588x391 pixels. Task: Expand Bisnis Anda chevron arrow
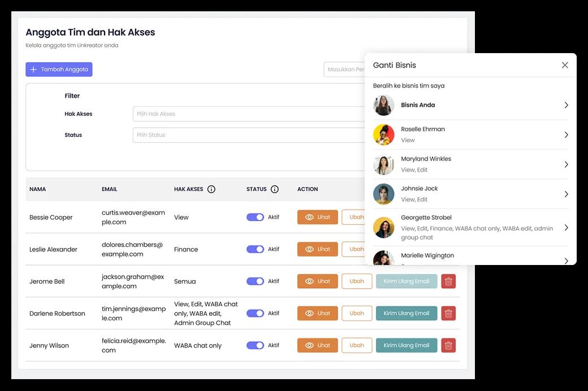[566, 105]
